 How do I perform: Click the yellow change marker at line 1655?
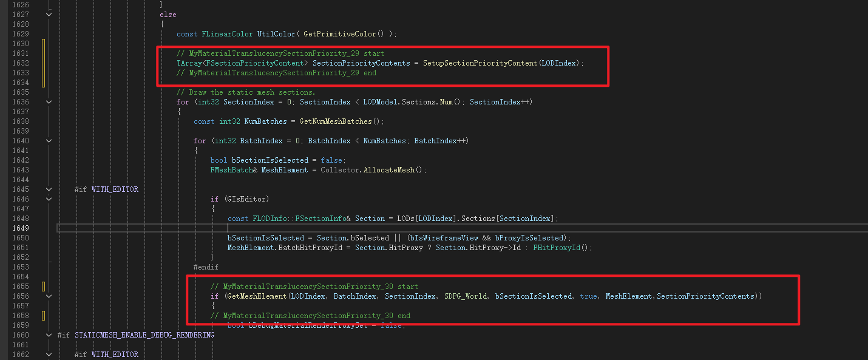pyautogui.click(x=44, y=287)
